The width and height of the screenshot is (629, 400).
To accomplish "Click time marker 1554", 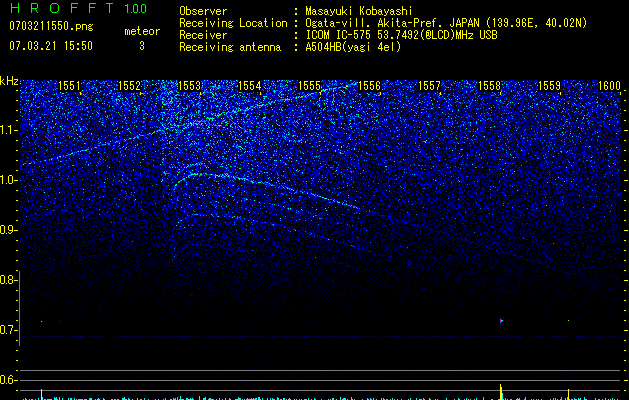I will [250, 86].
